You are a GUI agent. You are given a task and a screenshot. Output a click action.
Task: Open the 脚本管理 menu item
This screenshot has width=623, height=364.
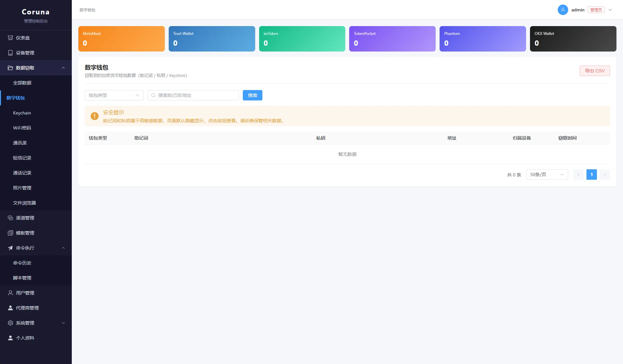click(x=36, y=278)
